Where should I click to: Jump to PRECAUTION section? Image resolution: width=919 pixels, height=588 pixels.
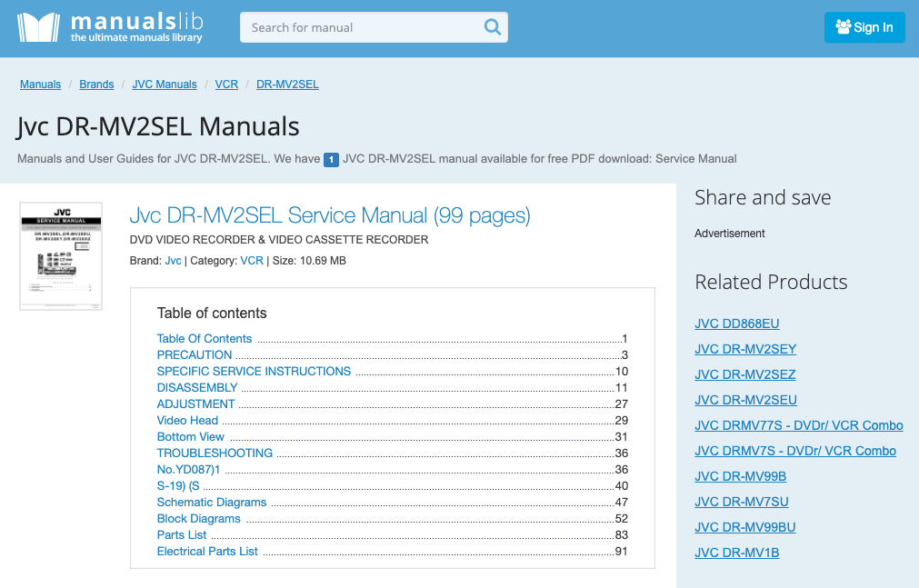click(195, 355)
